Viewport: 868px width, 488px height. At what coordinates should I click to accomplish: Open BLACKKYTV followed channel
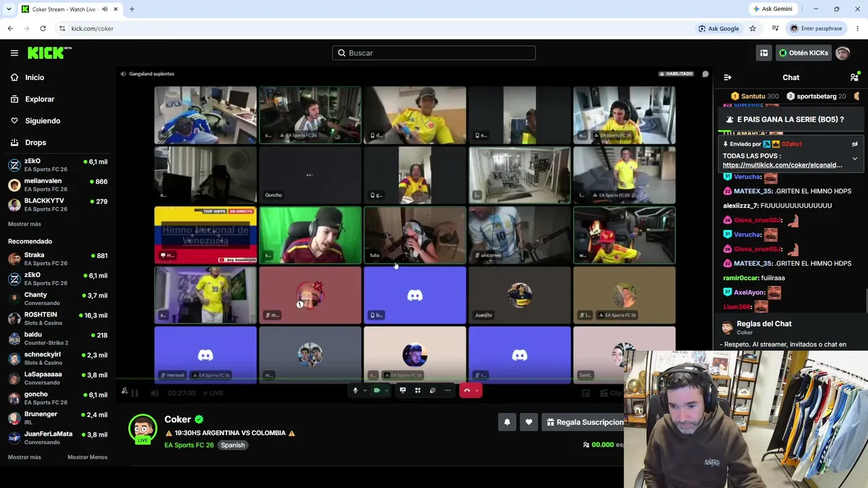click(x=58, y=205)
